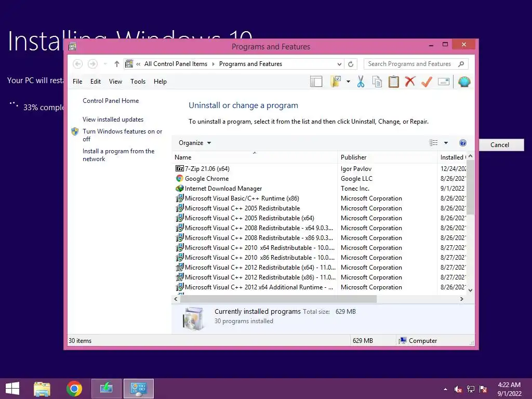532x399 pixels.
Task: Open the recent locations dropdown arrow
Action: coord(105,64)
